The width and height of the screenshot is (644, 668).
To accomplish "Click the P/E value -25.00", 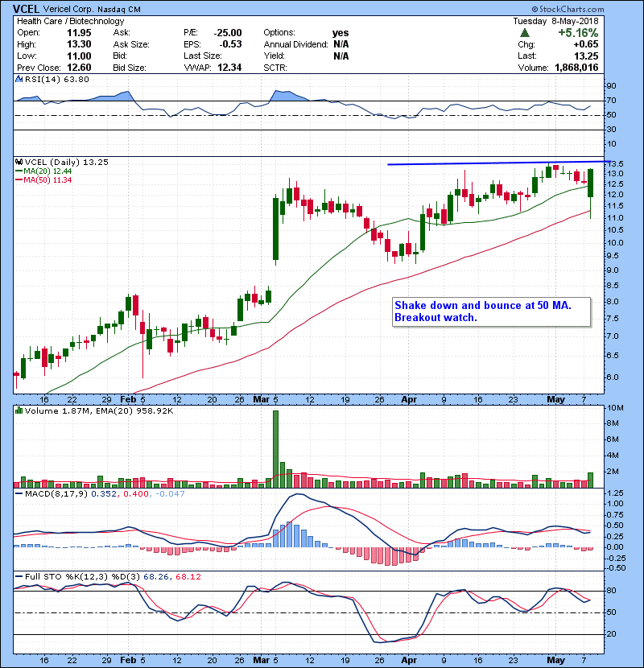I will [x=228, y=33].
